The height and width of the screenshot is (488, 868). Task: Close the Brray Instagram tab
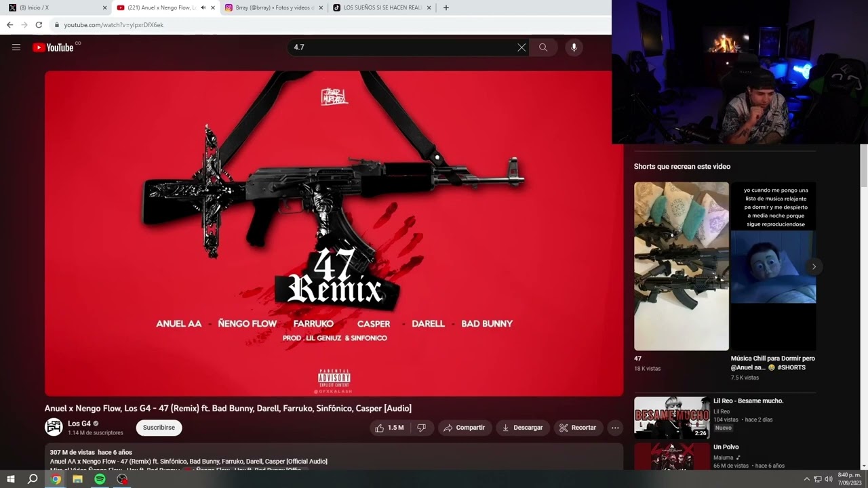click(321, 7)
